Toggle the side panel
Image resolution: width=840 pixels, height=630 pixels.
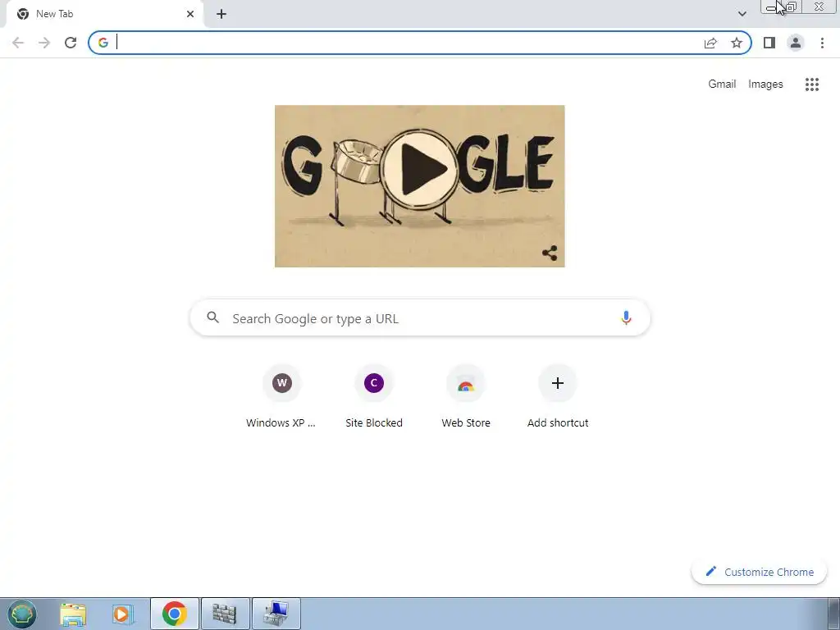click(769, 43)
